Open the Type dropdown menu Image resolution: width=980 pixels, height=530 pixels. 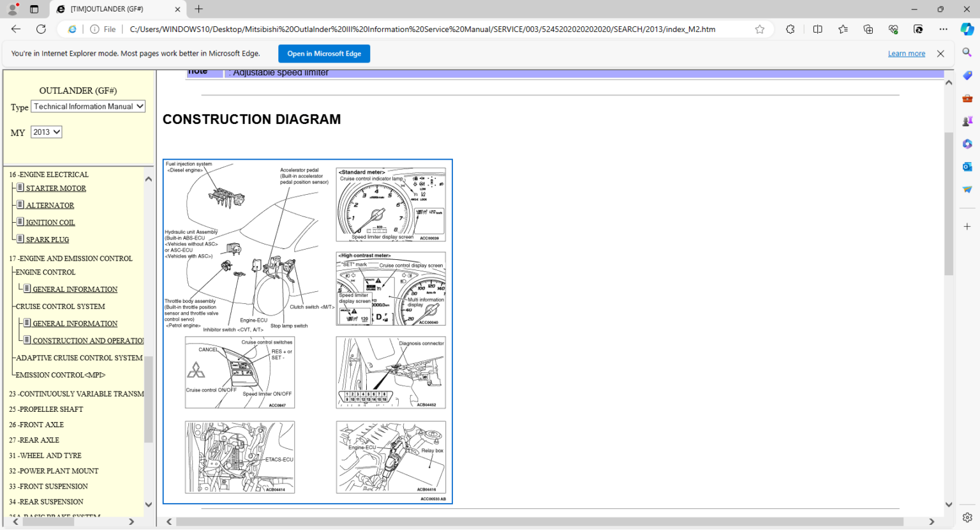(x=89, y=107)
